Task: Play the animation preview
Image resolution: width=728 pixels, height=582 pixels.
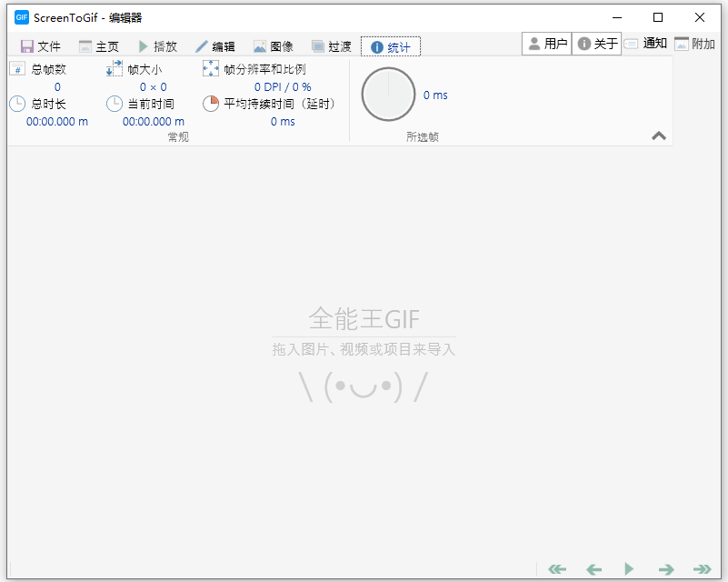Action: pyautogui.click(x=629, y=568)
